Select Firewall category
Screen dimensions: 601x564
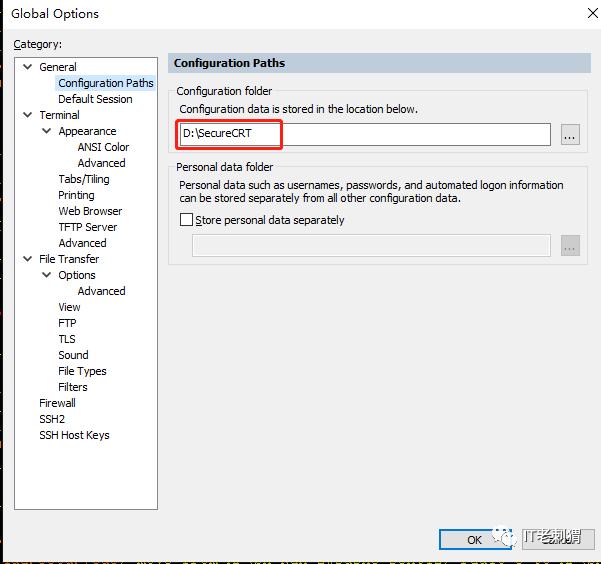[x=57, y=403]
